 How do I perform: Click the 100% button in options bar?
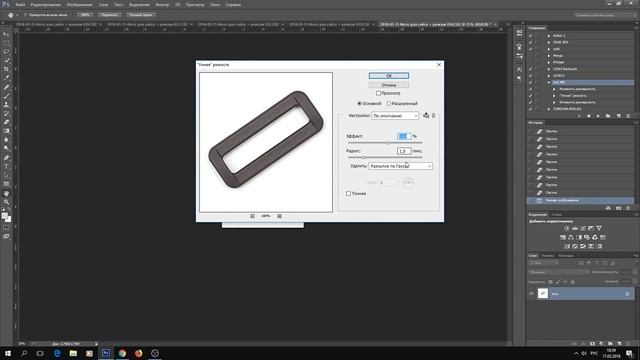(x=84, y=15)
